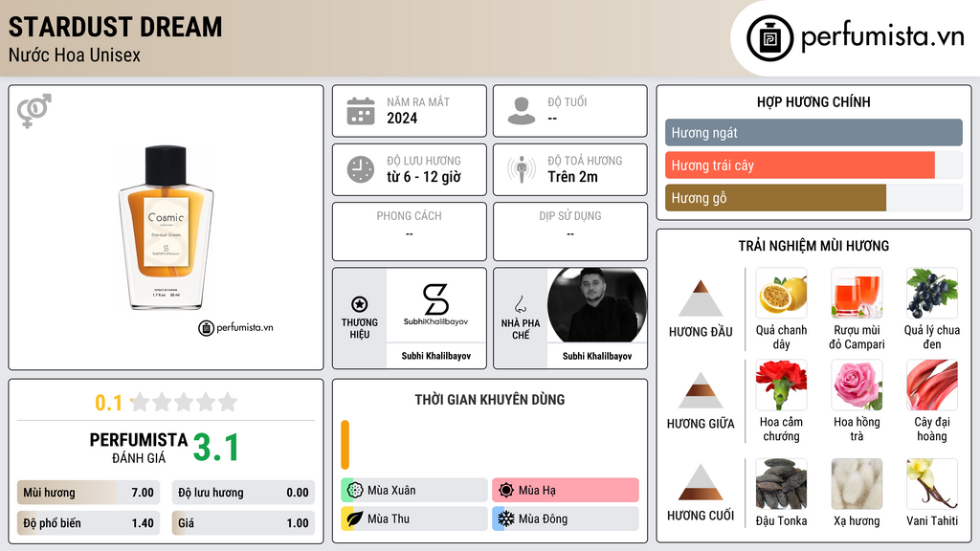This screenshot has width=980, height=551.
Task: Click the leaf icon for Mùa Thu
Action: click(x=355, y=518)
